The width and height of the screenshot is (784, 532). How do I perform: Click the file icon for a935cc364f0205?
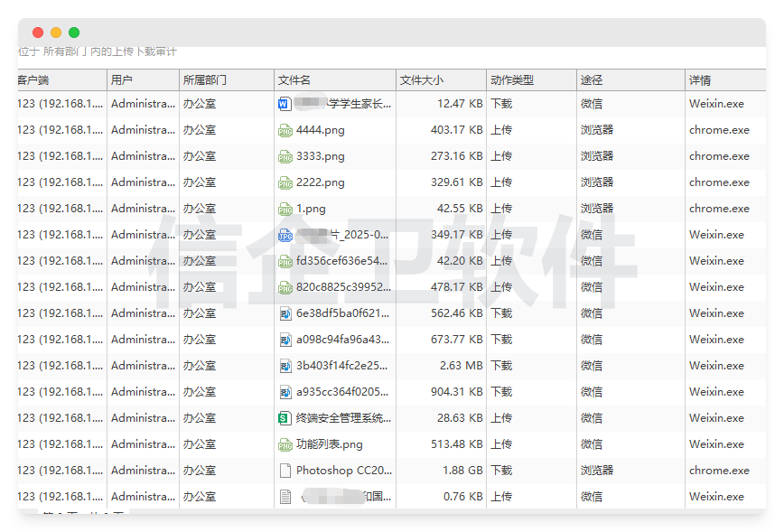coord(285,392)
